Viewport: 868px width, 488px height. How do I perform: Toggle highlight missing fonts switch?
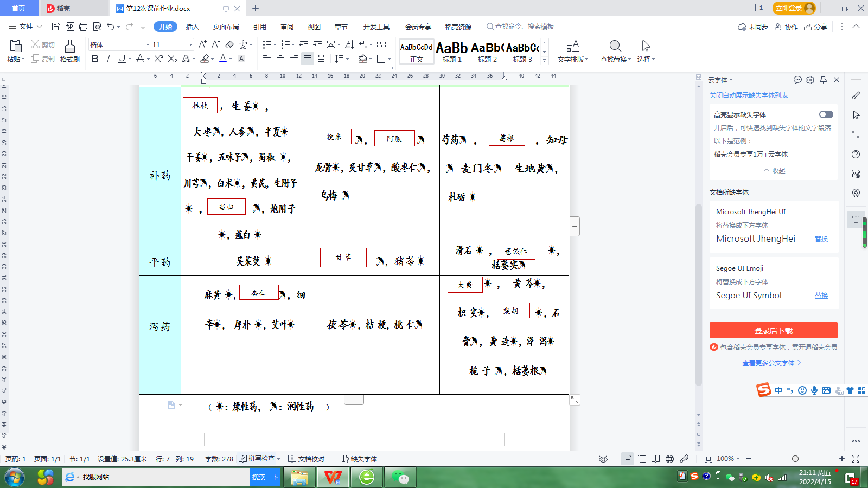[x=826, y=114]
